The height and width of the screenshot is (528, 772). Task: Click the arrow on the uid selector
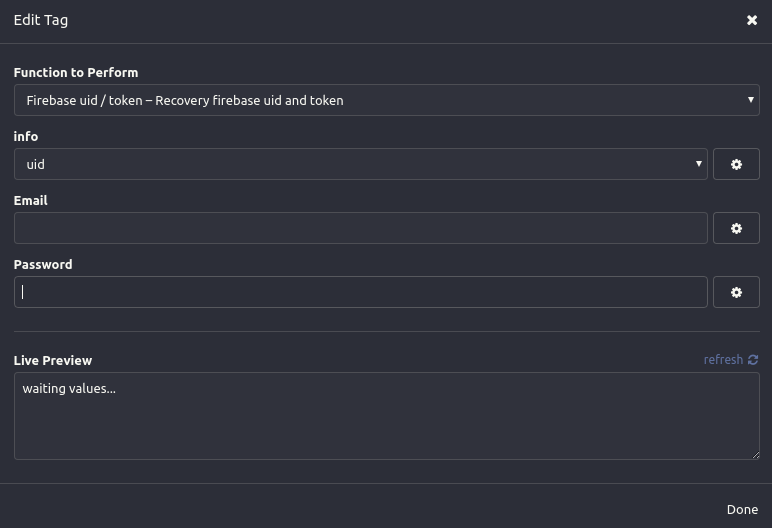698,164
